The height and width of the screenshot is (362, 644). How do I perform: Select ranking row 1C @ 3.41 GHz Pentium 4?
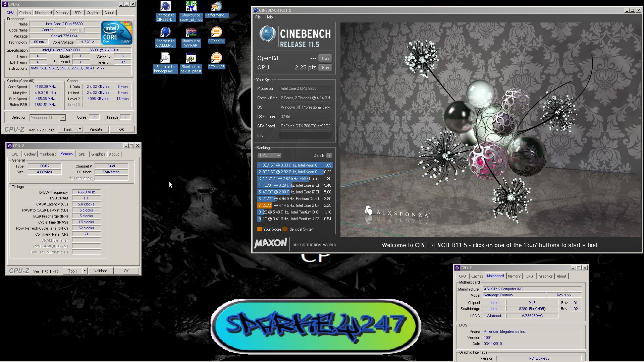pos(295,219)
